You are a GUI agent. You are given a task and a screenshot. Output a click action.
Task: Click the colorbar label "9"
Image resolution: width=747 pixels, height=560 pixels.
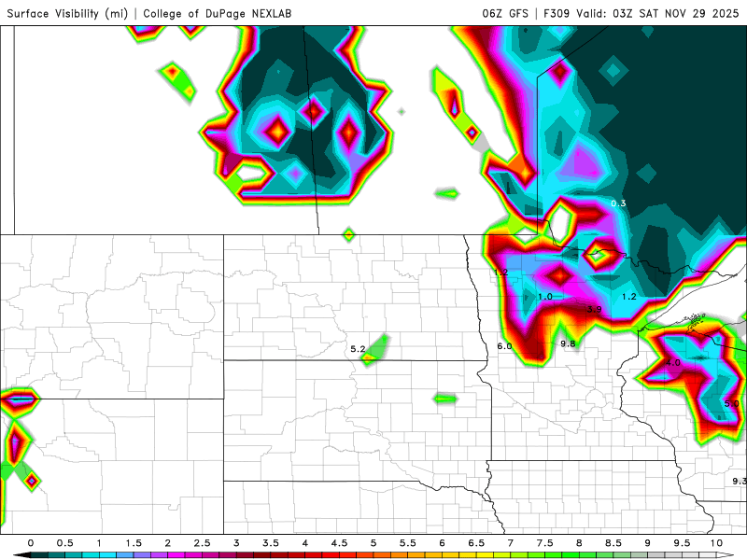(x=647, y=543)
